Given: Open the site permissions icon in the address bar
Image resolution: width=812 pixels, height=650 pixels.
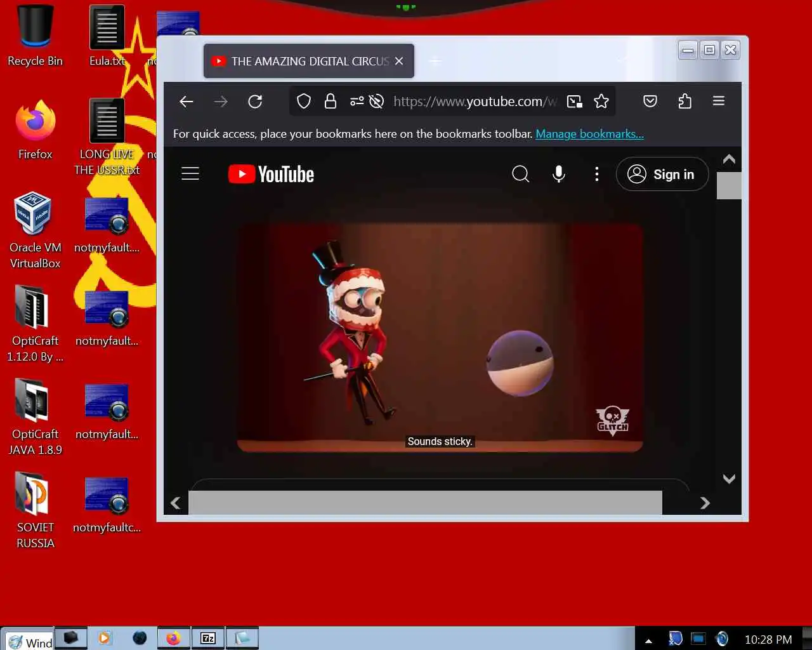Looking at the screenshot, I should click(357, 102).
